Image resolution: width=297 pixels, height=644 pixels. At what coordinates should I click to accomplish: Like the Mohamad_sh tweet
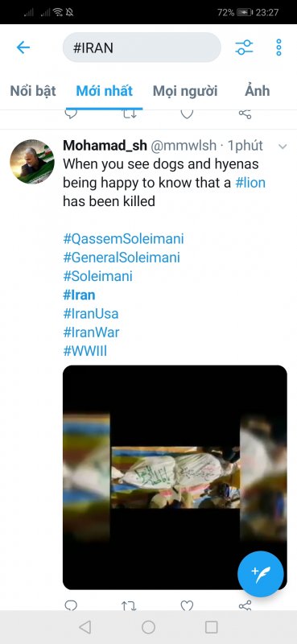pyautogui.click(x=187, y=605)
